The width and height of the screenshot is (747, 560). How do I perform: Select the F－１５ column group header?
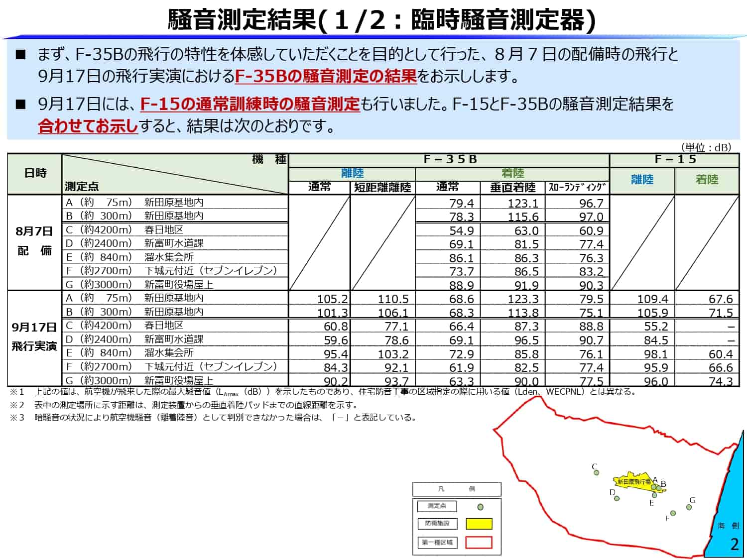pyautogui.click(x=674, y=160)
